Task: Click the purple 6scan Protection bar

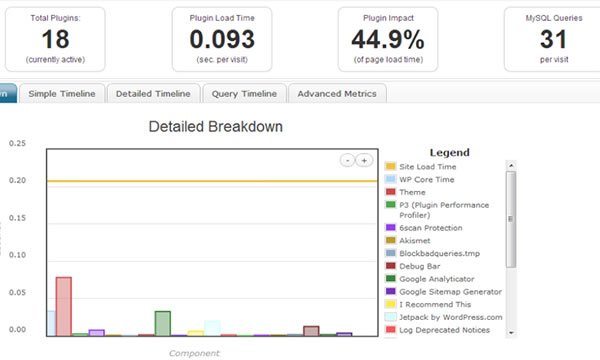Action: point(96,333)
